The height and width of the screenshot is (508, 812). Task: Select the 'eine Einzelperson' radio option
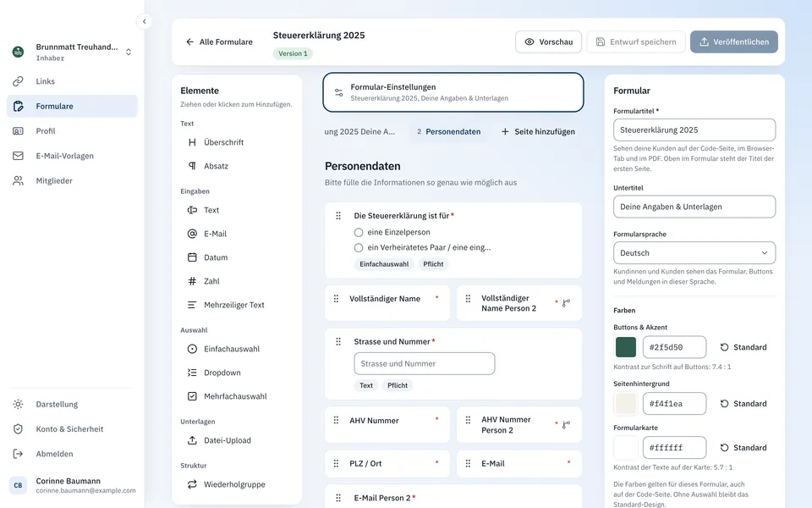tap(359, 232)
